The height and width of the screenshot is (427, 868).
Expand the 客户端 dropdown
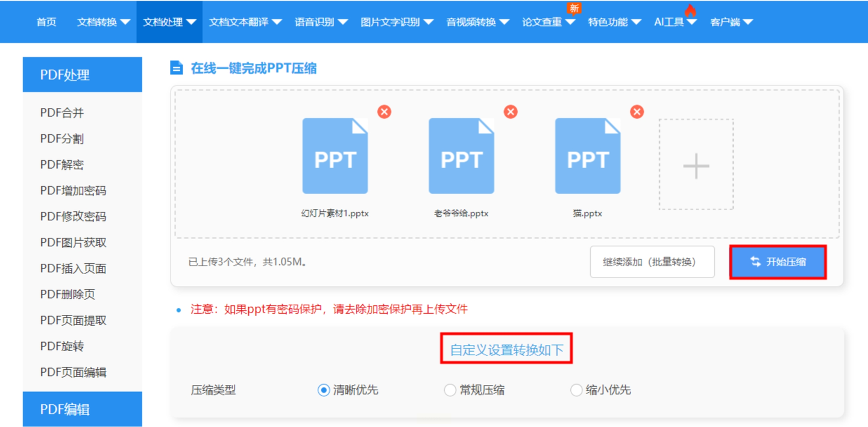tap(732, 21)
